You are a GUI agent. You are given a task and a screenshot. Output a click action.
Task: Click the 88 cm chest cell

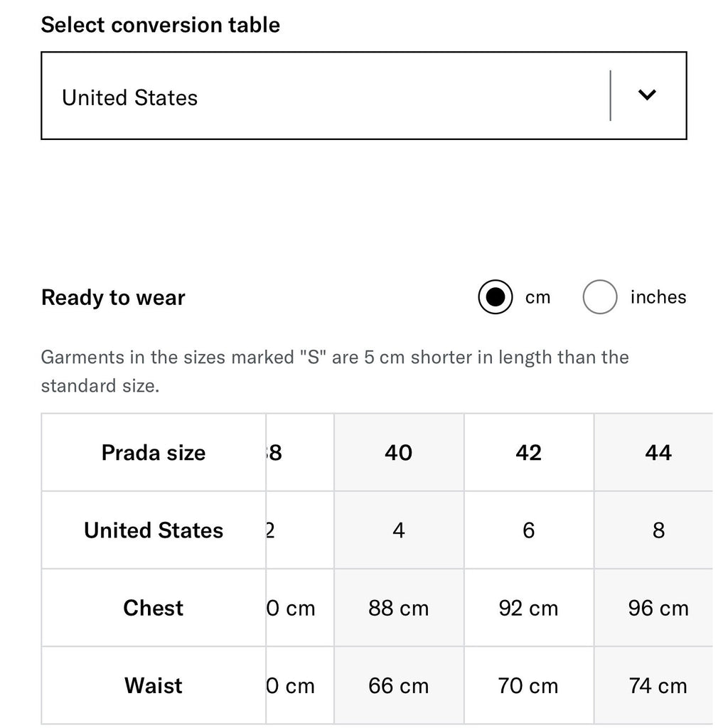point(399,608)
